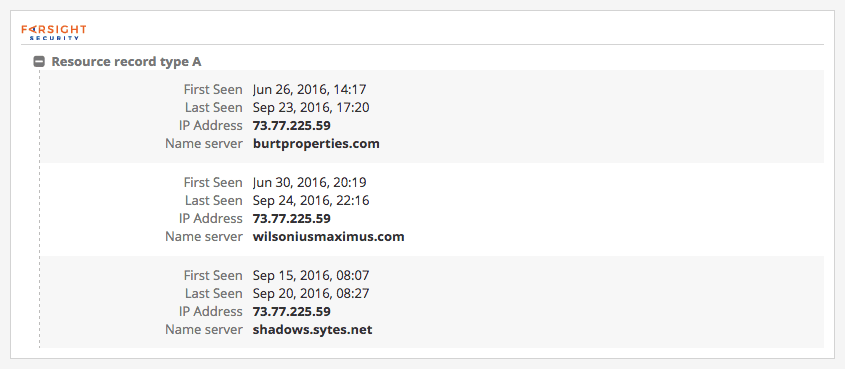Click Last Seen label in third record
Screen dimensions: 845x369
click(214, 294)
